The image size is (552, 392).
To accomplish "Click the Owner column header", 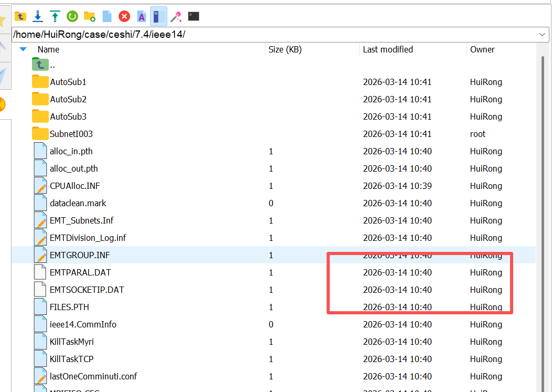I will click(x=482, y=49).
